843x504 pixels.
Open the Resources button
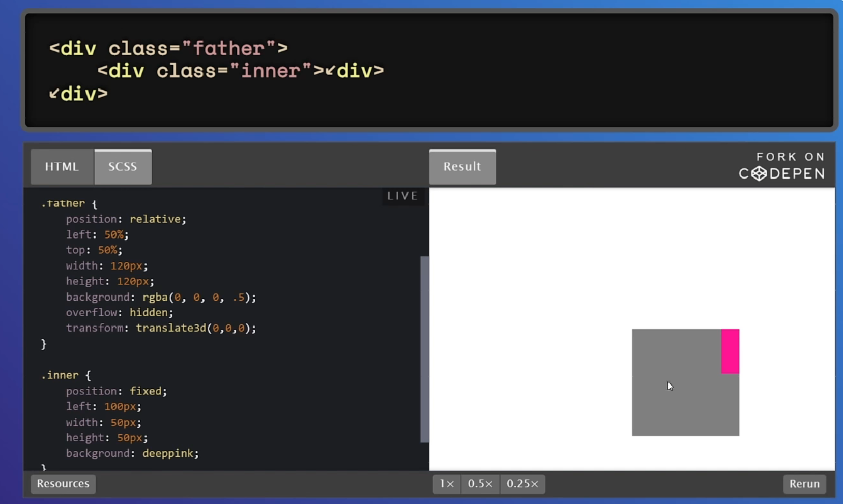(63, 483)
